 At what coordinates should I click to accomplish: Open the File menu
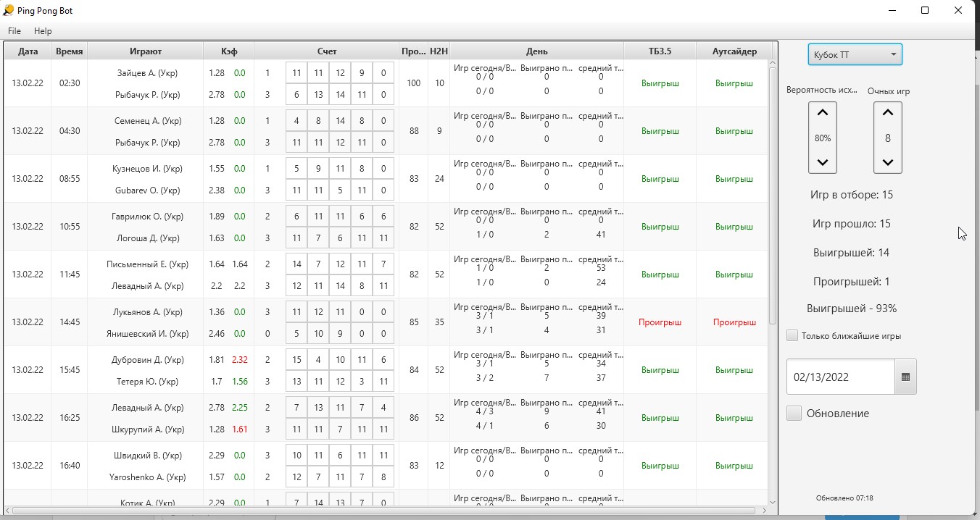(x=14, y=31)
